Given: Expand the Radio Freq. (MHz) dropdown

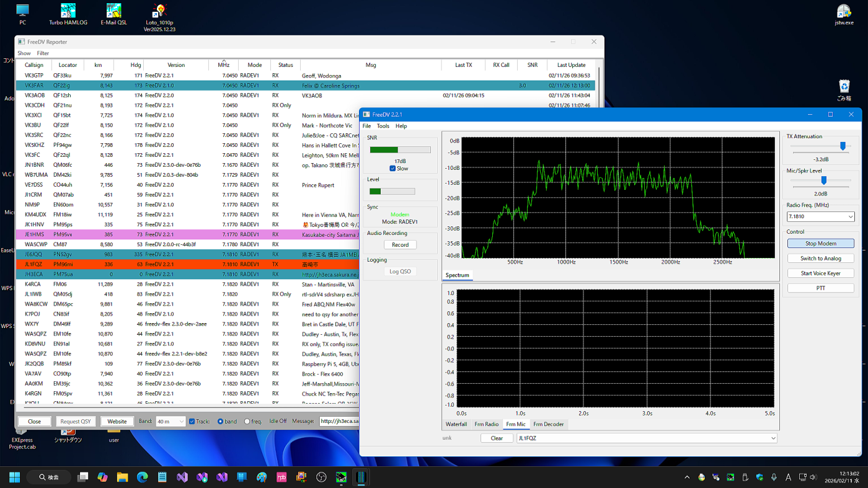Looking at the screenshot, I should pos(849,217).
